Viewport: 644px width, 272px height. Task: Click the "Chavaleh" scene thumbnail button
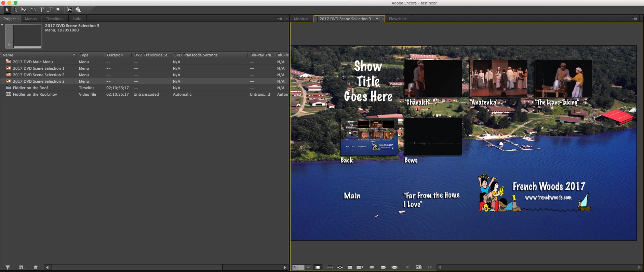click(x=433, y=79)
